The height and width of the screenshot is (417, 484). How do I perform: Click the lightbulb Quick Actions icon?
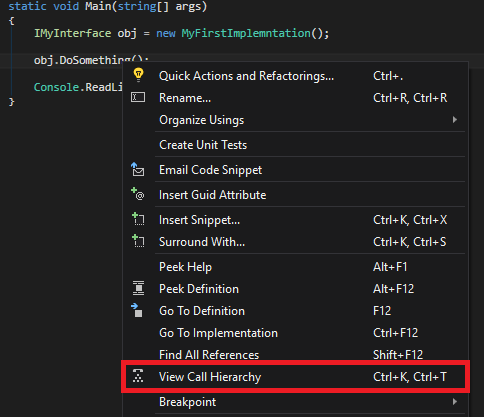tap(138, 75)
